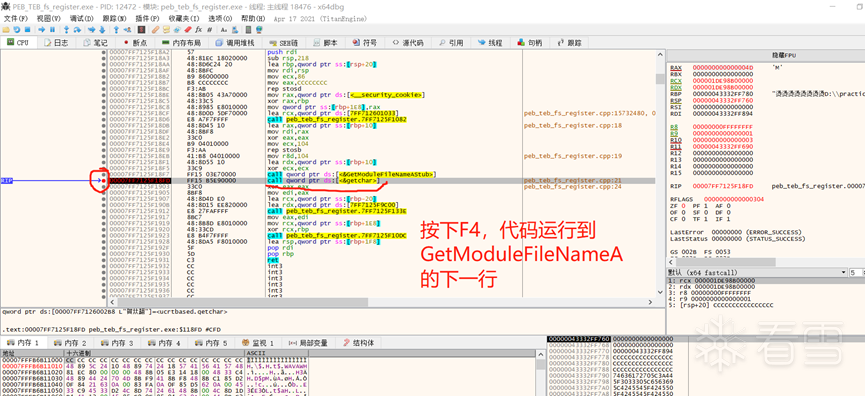The height and width of the screenshot is (396, 865).
Task: Select the 内存 3 dump tab
Action: tap(119, 343)
